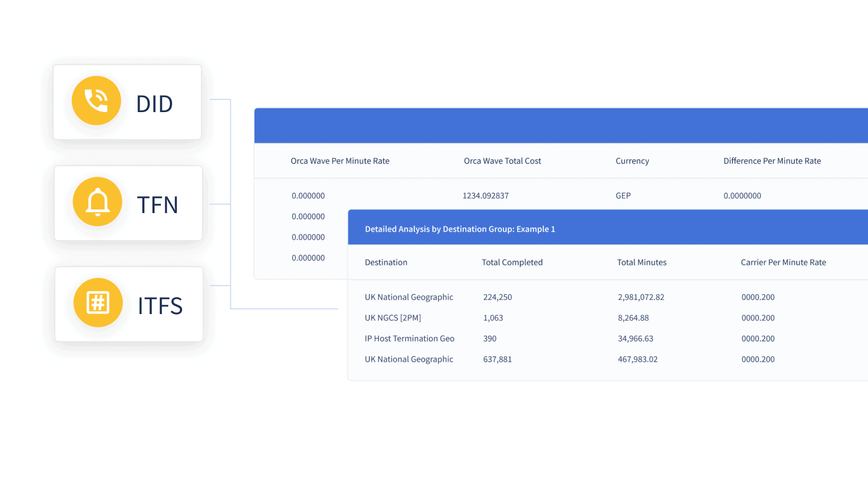This screenshot has width=868, height=487.
Task: Select total completed value 224,250
Action: pos(498,297)
